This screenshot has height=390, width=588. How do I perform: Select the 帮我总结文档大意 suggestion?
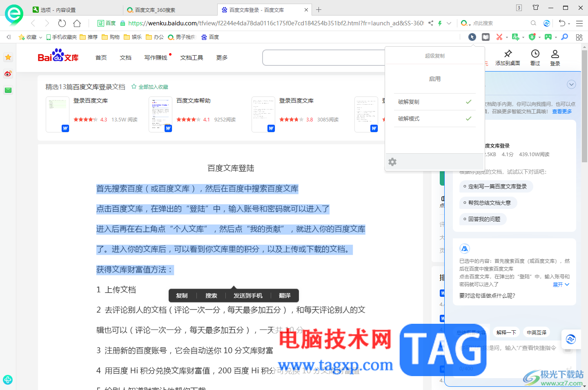pyautogui.click(x=488, y=203)
